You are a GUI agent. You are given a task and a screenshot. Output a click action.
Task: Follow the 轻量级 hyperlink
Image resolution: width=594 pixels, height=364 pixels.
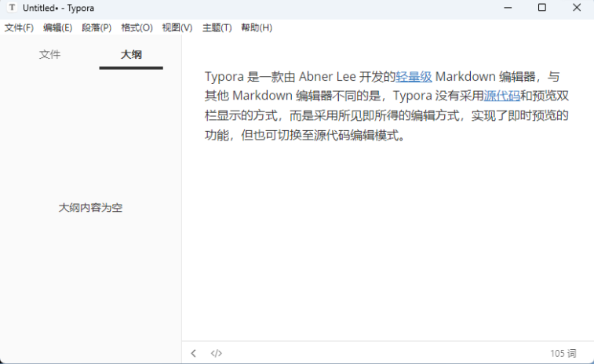click(x=414, y=77)
